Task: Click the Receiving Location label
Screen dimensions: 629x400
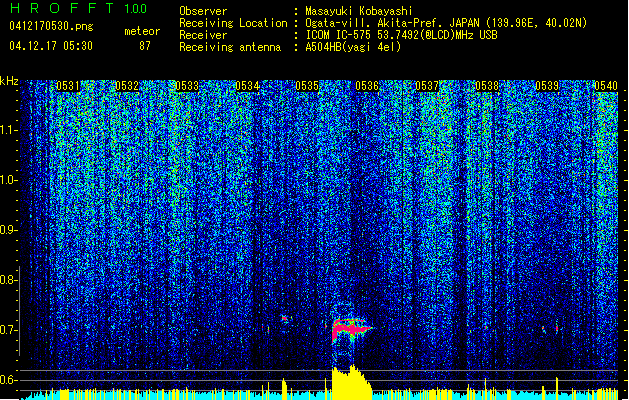Action: coord(233,23)
